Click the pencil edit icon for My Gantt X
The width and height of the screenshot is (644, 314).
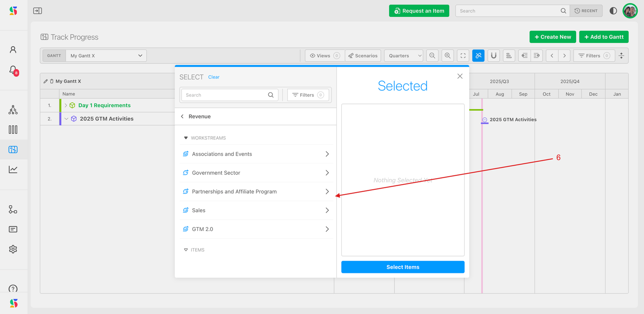pyautogui.click(x=46, y=81)
